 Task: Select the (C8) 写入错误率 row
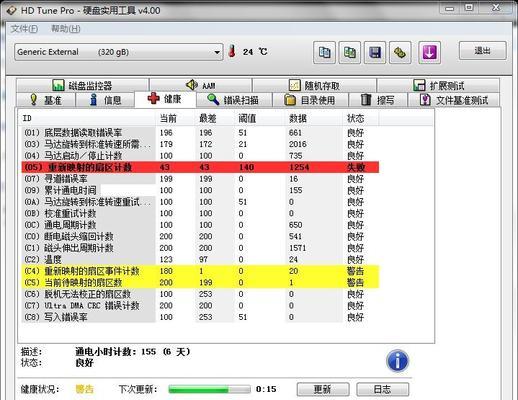click(x=200, y=317)
